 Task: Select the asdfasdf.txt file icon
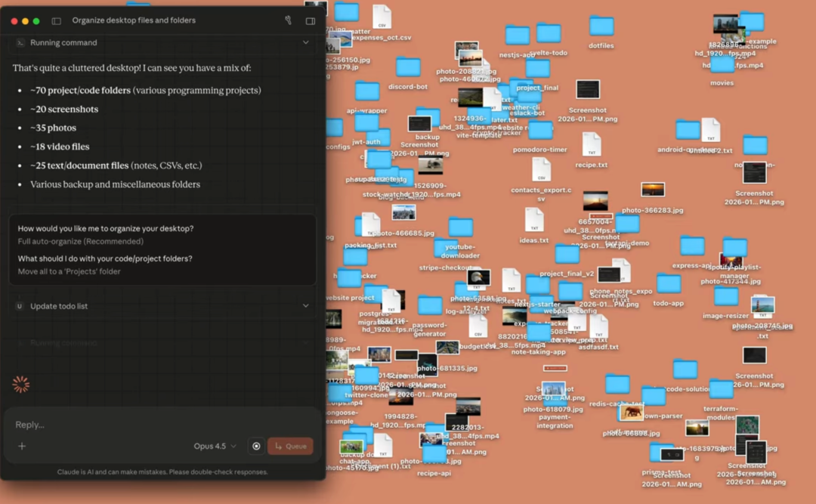click(598, 327)
